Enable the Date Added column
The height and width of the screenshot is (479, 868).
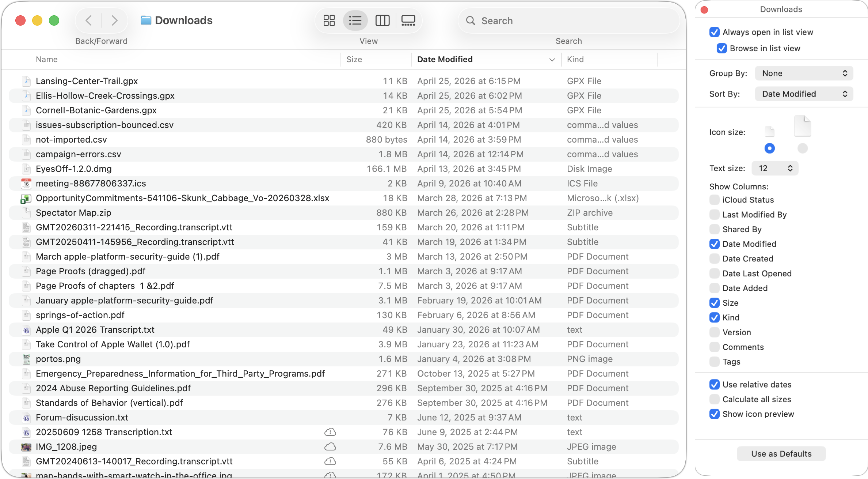[715, 288]
